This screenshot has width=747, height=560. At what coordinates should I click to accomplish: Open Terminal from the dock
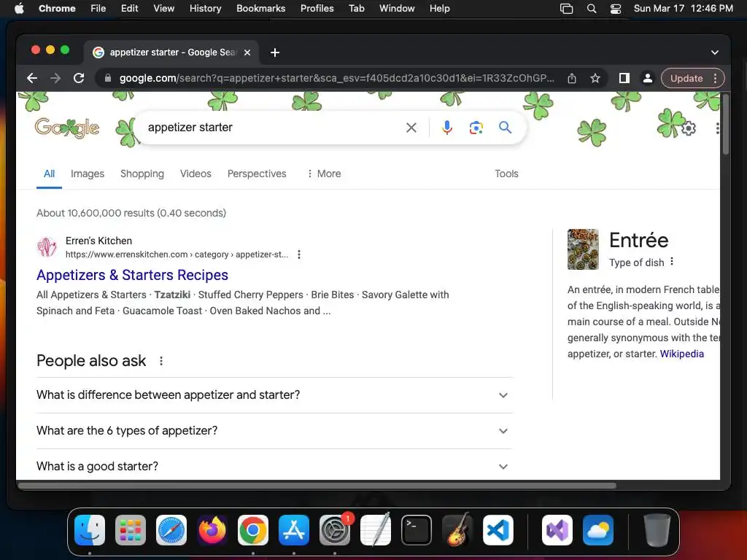pyautogui.click(x=417, y=530)
